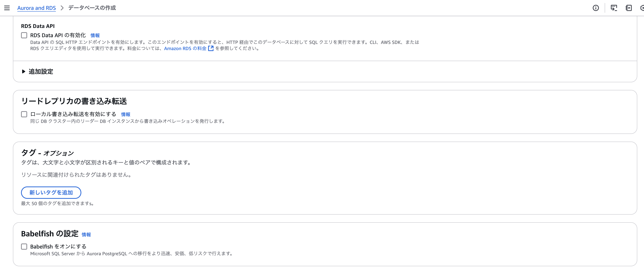Click 情報 link next to local write forwarding
The image size is (644, 272).
pos(125,114)
